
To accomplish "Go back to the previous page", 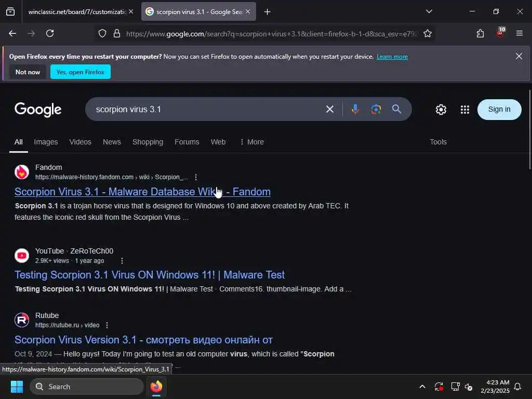I will tap(12, 33).
